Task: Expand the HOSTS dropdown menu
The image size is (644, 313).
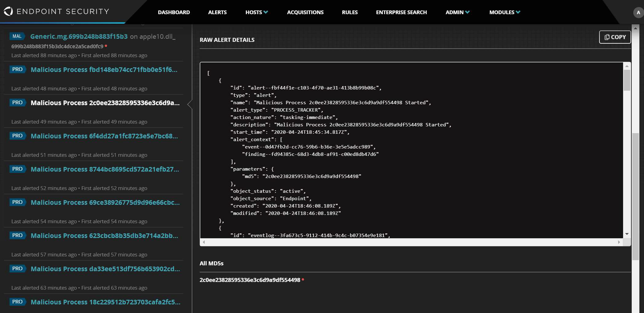Action: point(257,12)
